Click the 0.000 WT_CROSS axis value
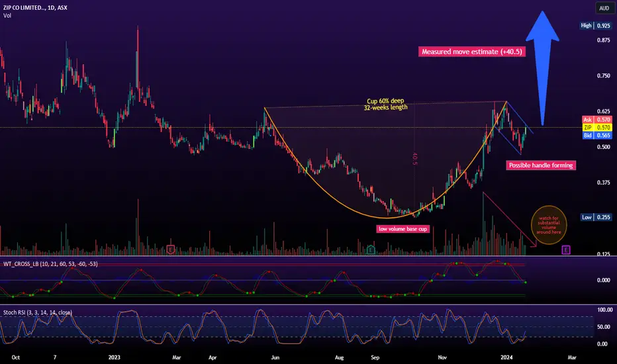617x364 pixels. click(603, 280)
